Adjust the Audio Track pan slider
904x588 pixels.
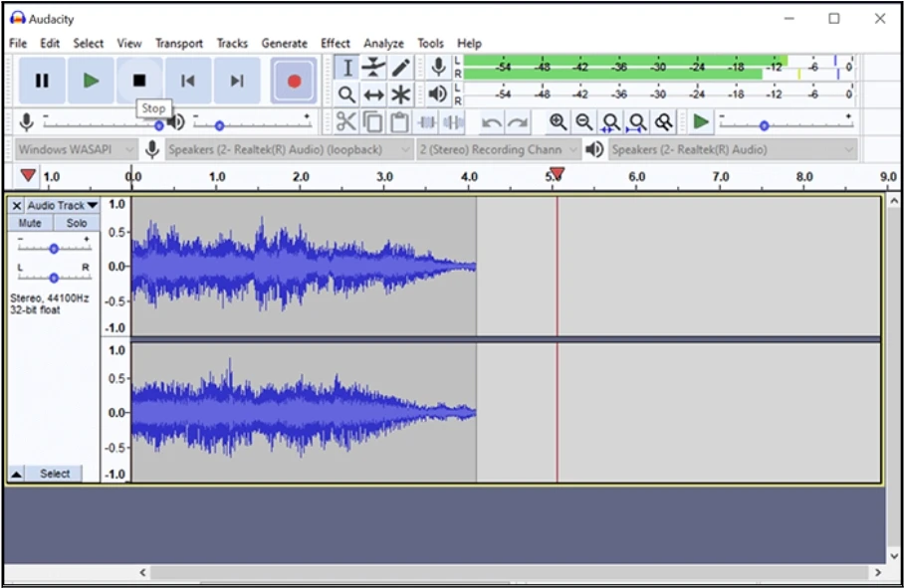tap(54, 278)
